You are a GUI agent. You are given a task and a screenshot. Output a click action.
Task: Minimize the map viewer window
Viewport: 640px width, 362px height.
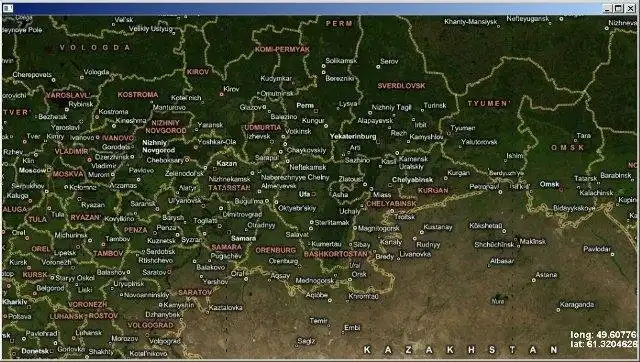pos(608,9)
